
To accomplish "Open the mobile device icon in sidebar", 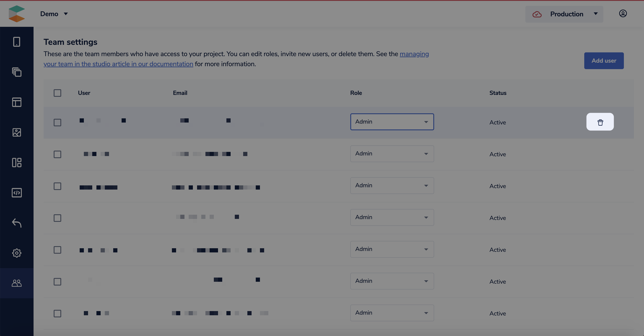I will pos(17,42).
